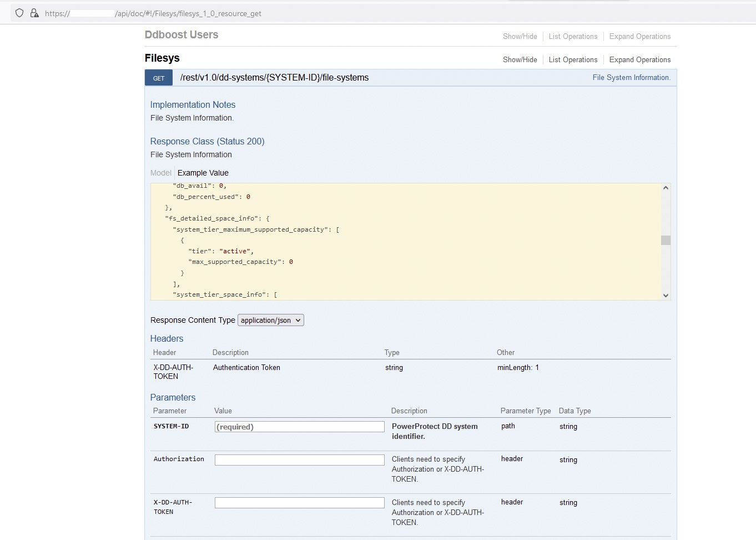
Task: Click the Data Type column header
Action: [x=574, y=411]
